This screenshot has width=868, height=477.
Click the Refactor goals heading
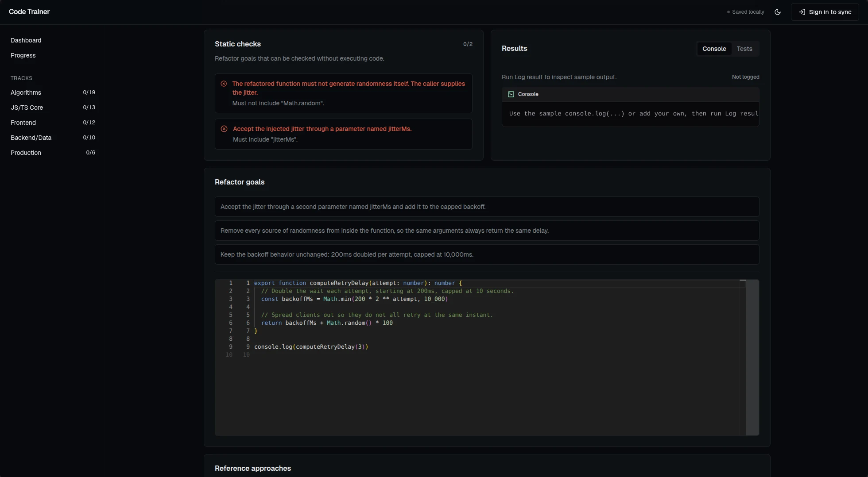coord(240,182)
